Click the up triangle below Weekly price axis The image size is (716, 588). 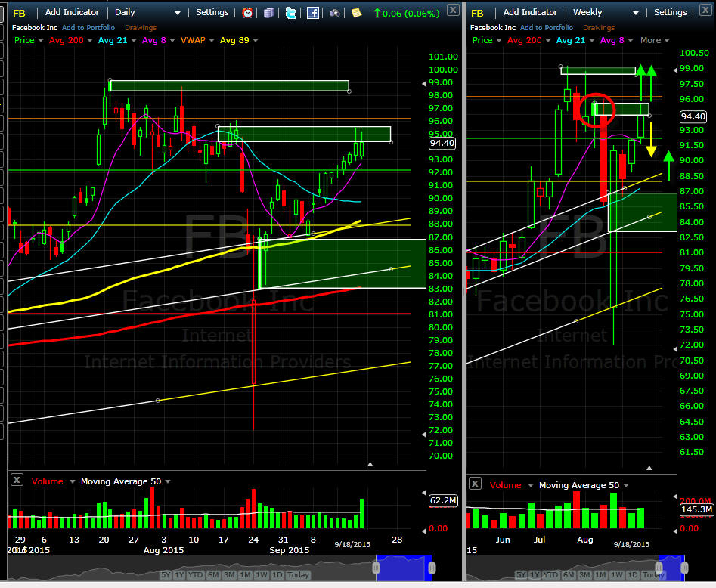point(649,468)
